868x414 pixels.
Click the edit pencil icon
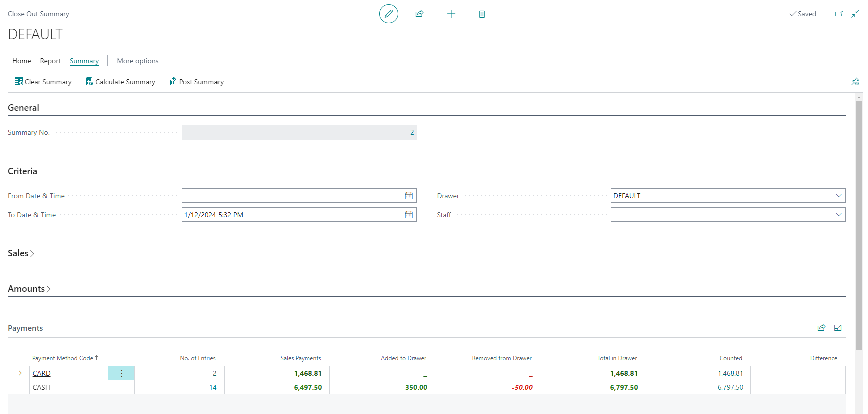pyautogui.click(x=388, y=14)
